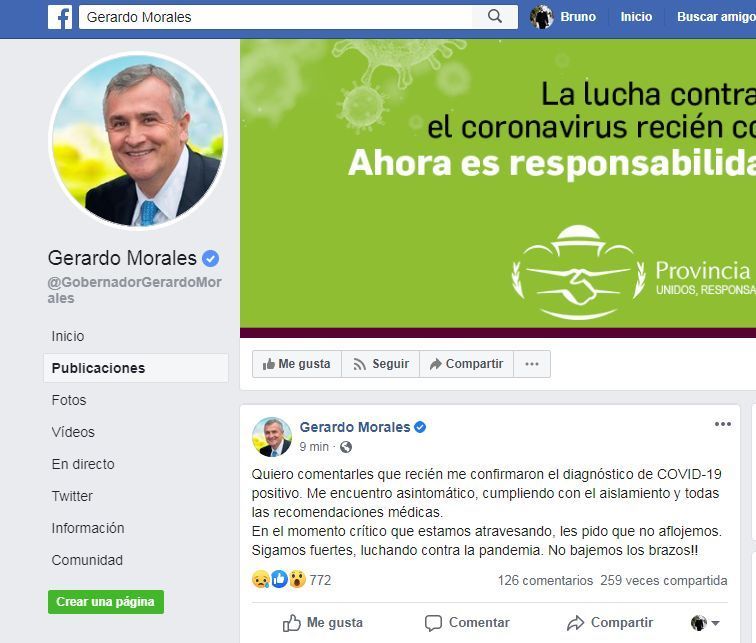Viewport: 756px width, 643px height.
Task: Click the search magnifying glass icon
Action: pos(495,16)
